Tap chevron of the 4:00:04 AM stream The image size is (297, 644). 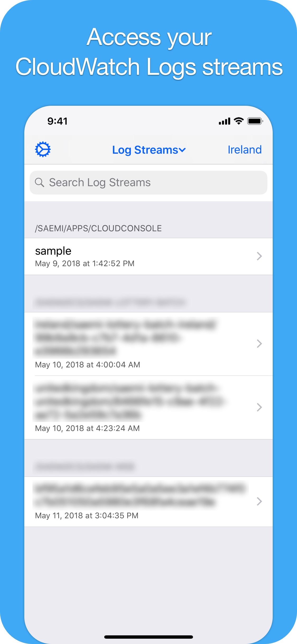tap(259, 344)
